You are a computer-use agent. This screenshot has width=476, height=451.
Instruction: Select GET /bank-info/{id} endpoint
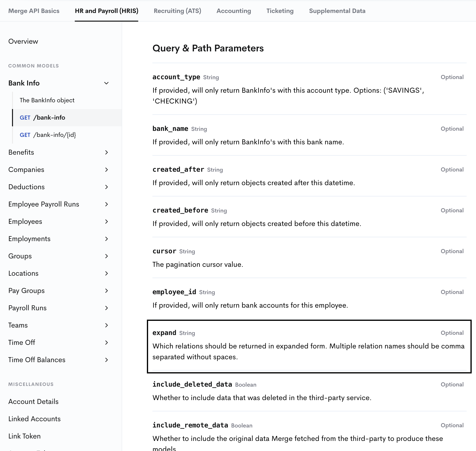[x=48, y=135]
